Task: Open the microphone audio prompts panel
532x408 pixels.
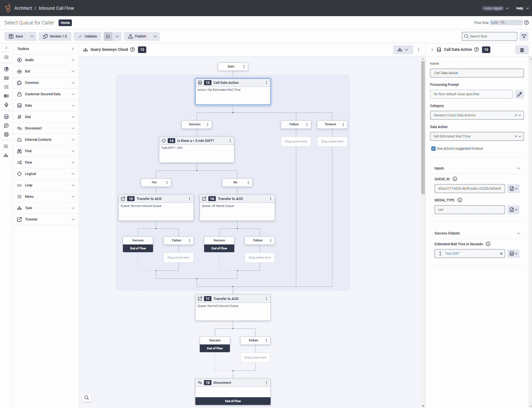Action: coord(6,105)
